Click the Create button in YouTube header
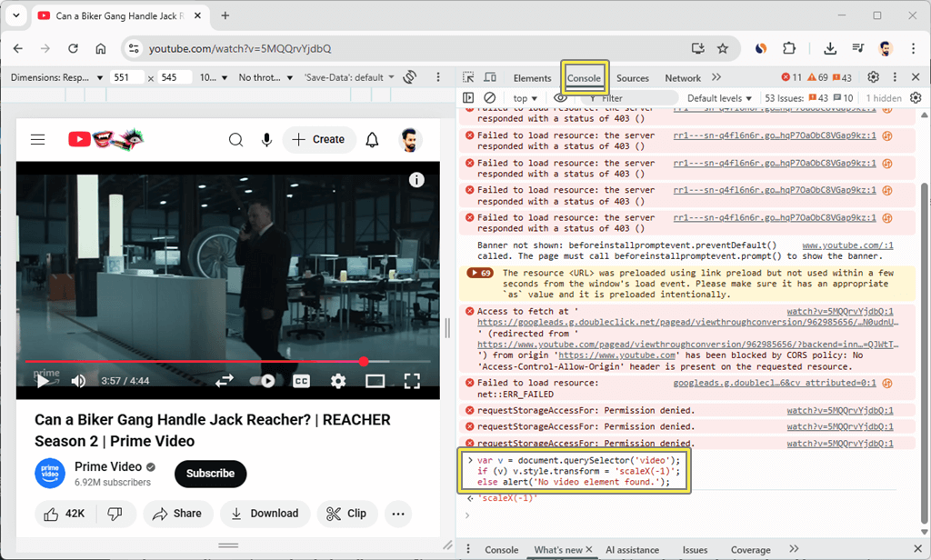 coord(319,140)
